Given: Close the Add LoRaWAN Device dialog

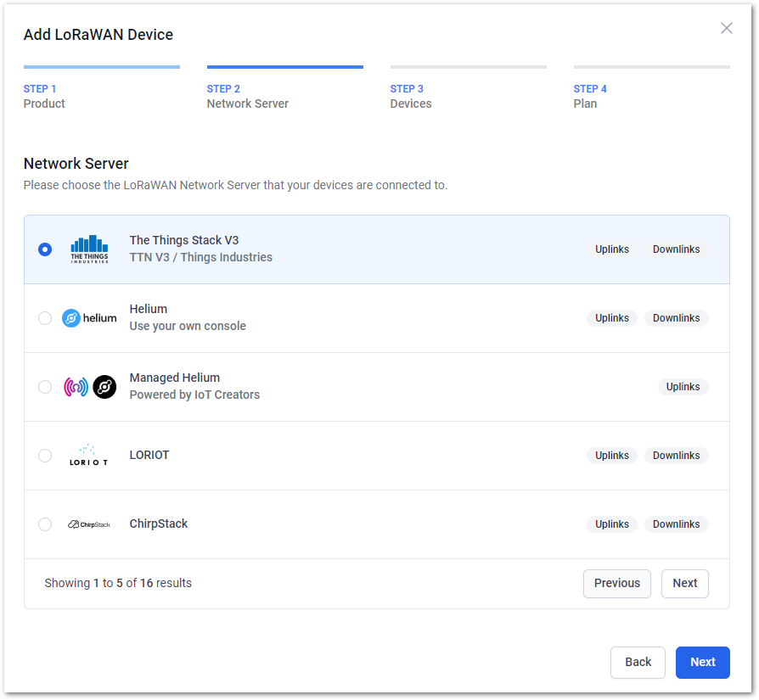Looking at the screenshot, I should [x=726, y=28].
